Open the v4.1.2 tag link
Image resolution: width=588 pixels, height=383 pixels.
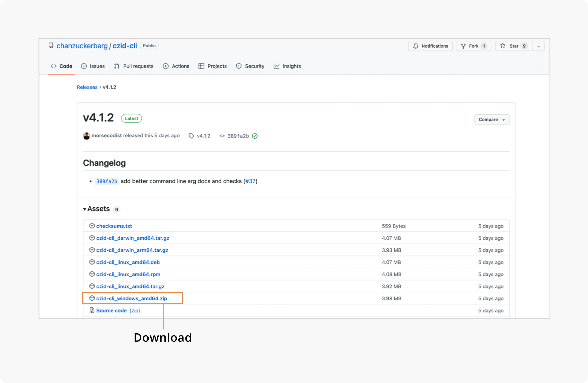pyautogui.click(x=204, y=136)
